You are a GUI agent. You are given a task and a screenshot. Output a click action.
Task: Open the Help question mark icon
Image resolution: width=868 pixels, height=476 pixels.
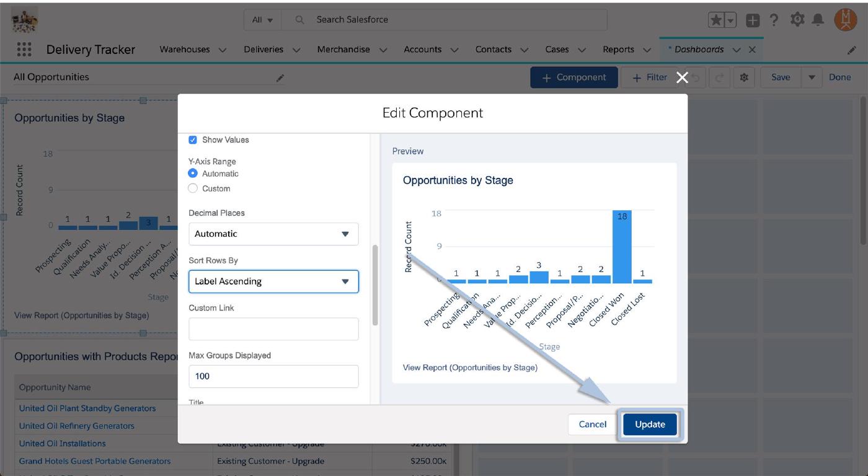tap(774, 20)
